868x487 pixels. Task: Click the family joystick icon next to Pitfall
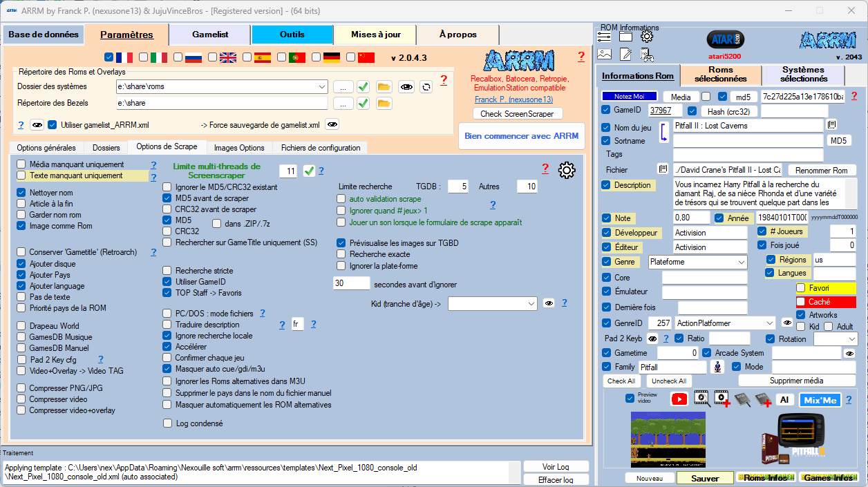tap(718, 367)
